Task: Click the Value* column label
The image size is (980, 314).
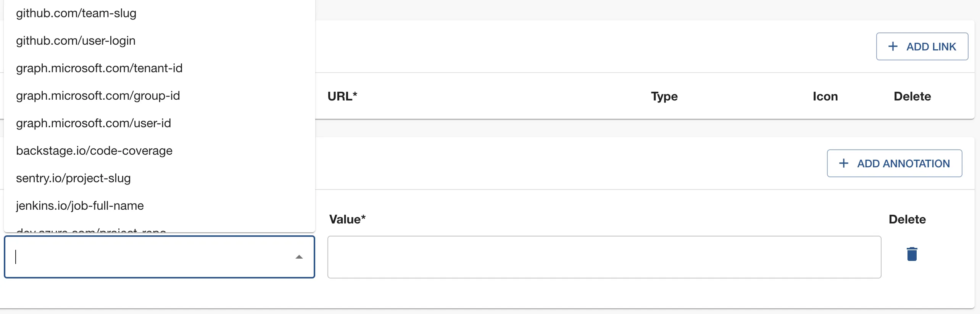Action: tap(347, 220)
